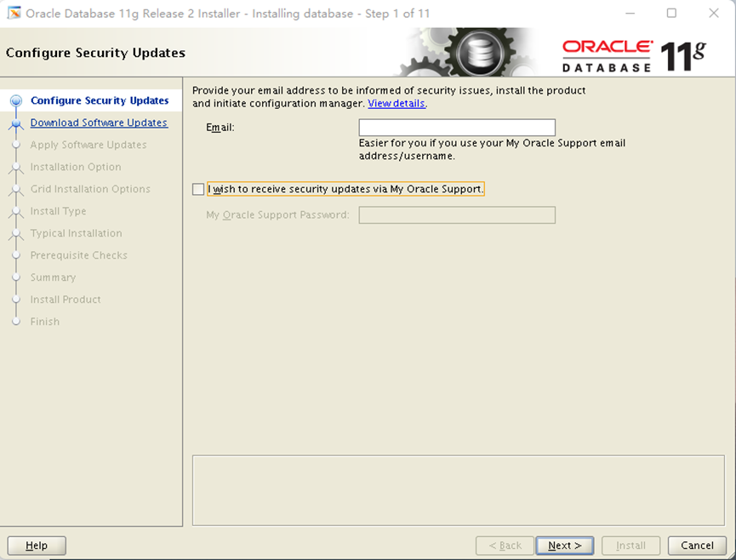Image resolution: width=736 pixels, height=560 pixels.
Task: Click the My Oracle Support Password field
Action: [x=457, y=215]
